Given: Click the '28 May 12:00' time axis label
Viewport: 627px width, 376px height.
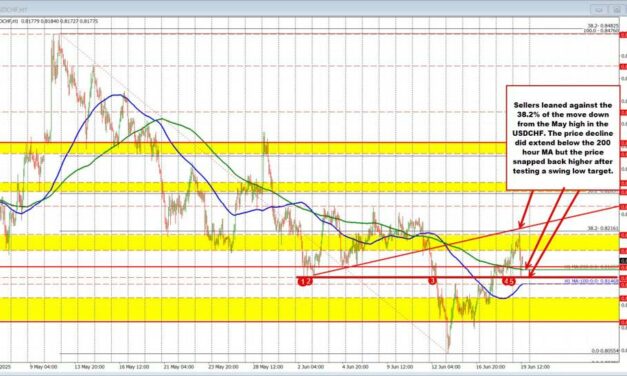Looking at the screenshot, I should 269,366.
